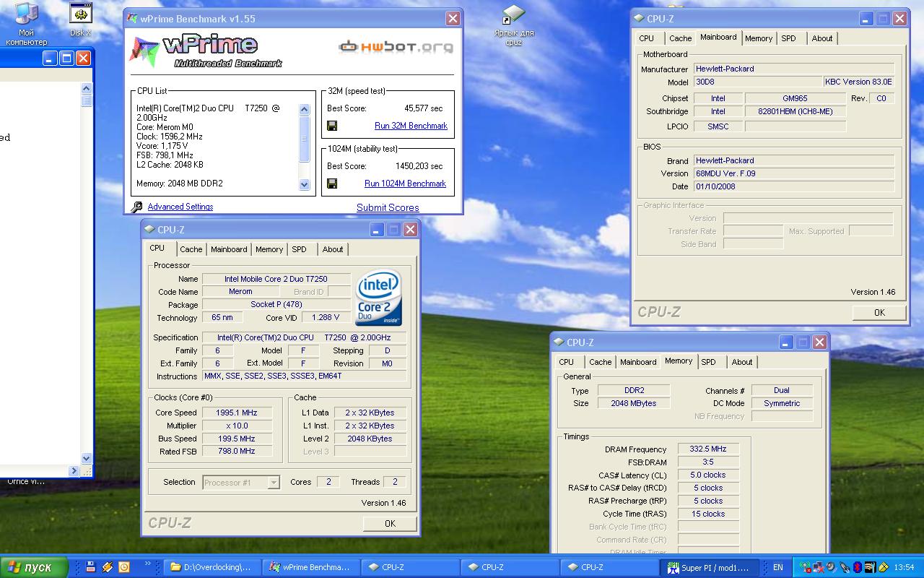
Task: Click the Bluetooth tray icon
Action: pos(858,567)
